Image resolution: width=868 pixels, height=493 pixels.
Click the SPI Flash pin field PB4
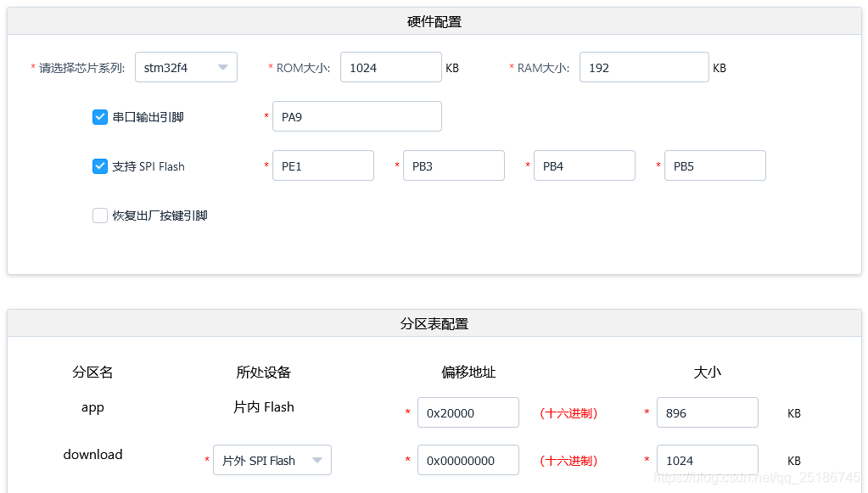584,165
